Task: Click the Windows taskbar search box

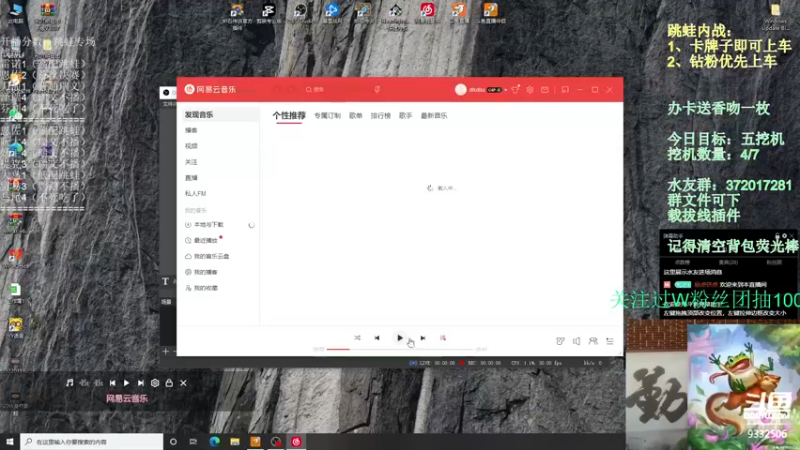Action: click(92, 441)
